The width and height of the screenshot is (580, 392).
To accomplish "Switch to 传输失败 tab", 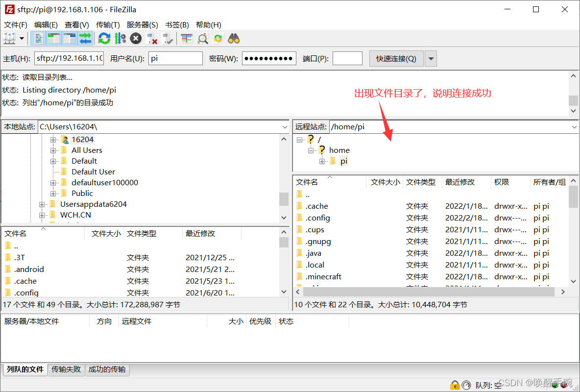I will click(66, 369).
